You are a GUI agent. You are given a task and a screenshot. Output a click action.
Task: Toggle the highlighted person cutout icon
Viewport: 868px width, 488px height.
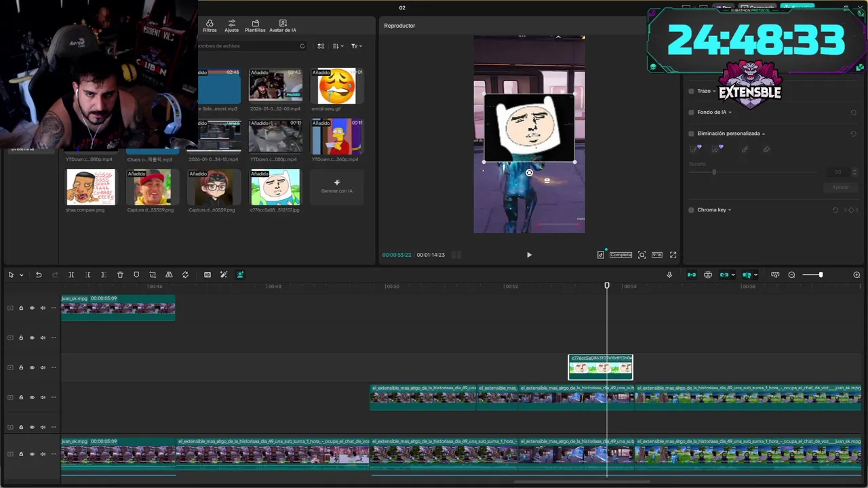(240, 274)
